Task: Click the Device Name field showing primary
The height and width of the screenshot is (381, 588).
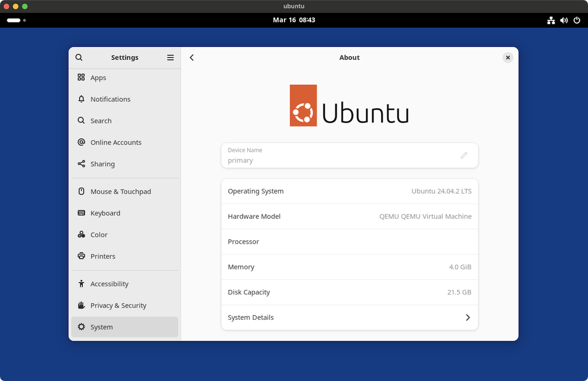Action: point(350,155)
